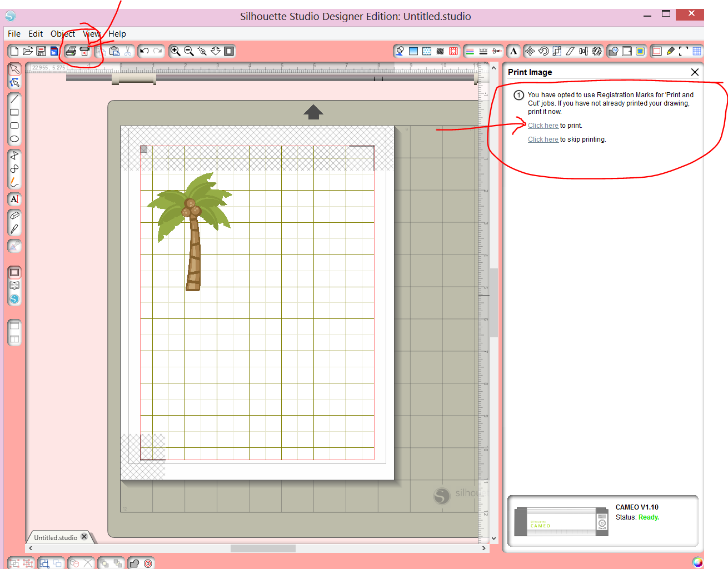
Task: Open the Replicate panel icon
Action: tap(597, 51)
